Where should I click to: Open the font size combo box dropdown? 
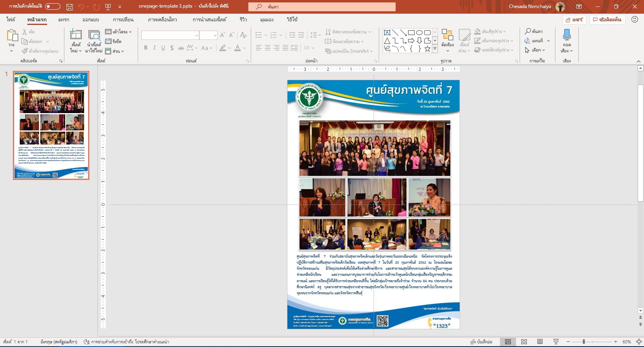[x=215, y=35]
